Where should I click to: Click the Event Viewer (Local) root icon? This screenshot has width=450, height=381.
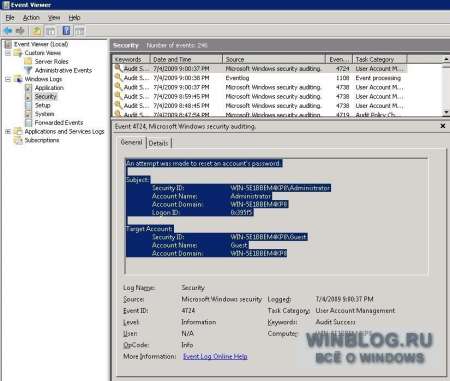click(8, 44)
